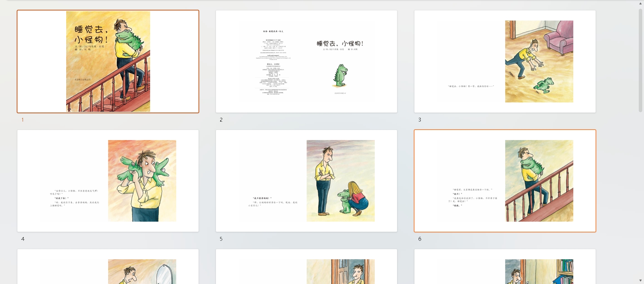Click the vertical scrollbar thumb

click(x=641, y=60)
